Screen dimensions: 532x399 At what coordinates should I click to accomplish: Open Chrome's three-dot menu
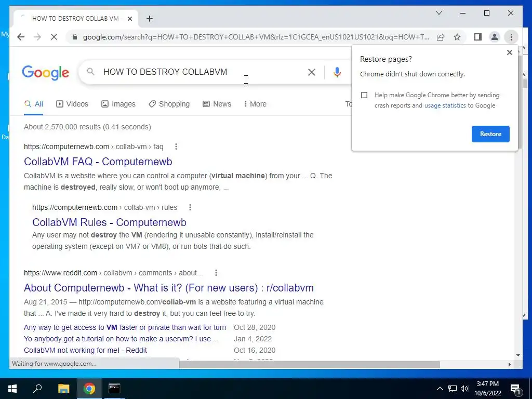click(x=511, y=37)
